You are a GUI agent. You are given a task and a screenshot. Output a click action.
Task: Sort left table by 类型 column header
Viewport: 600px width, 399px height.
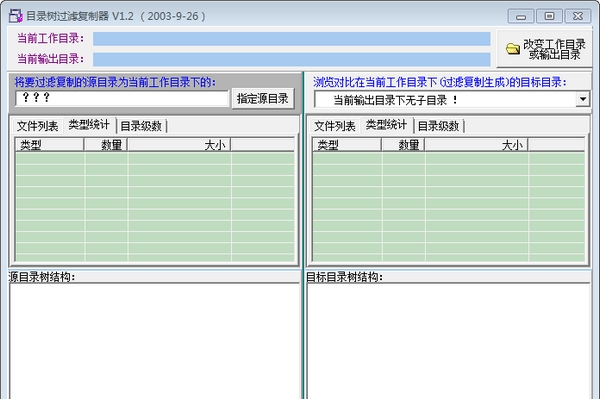tap(50, 145)
